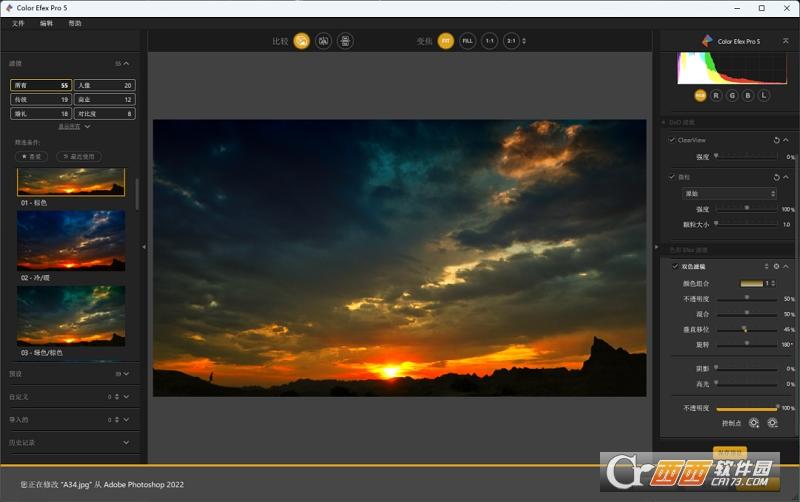
Task: Collapse the left panel with arrow handle
Action: click(x=144, y=247)
